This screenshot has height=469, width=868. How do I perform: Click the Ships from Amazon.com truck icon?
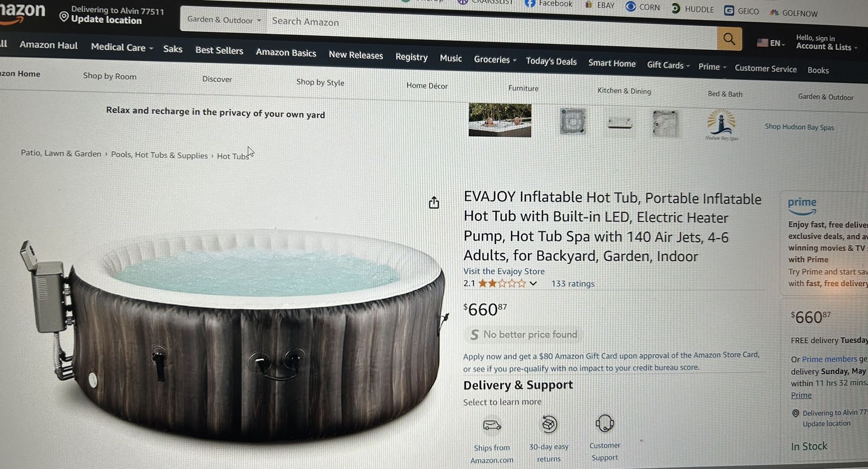coord(492,425)
